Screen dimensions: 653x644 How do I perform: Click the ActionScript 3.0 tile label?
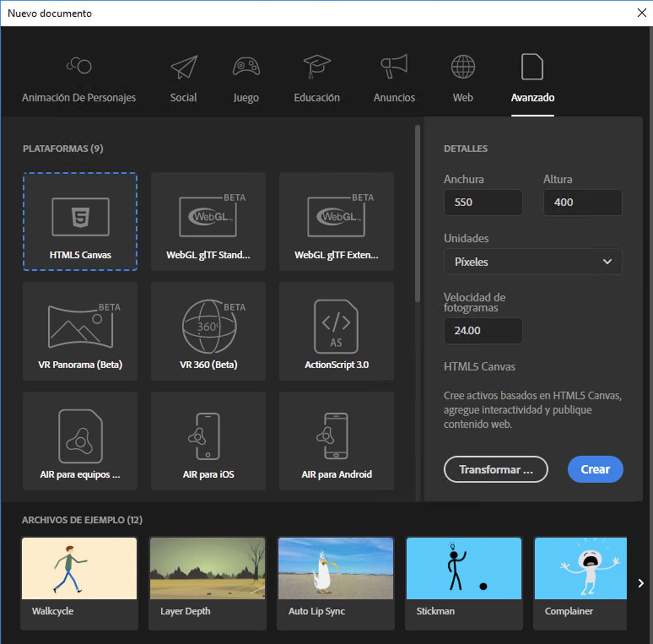[337, 365]
